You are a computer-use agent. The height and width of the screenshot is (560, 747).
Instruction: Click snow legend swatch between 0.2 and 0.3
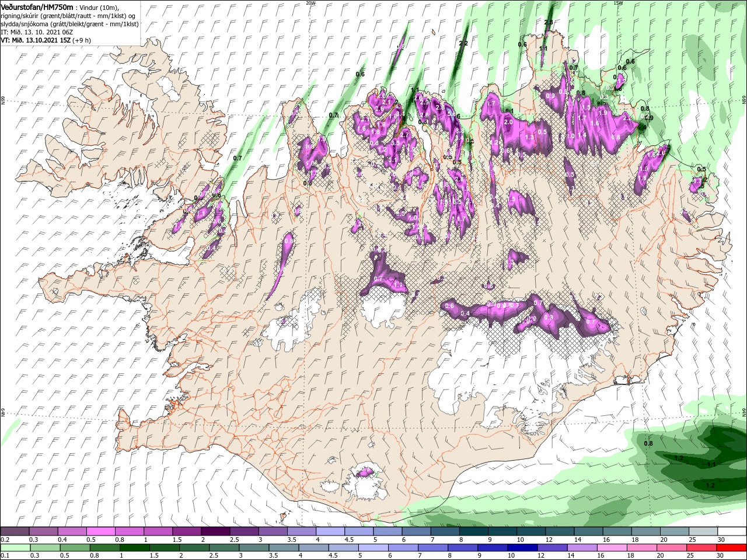tap(15, 531)
